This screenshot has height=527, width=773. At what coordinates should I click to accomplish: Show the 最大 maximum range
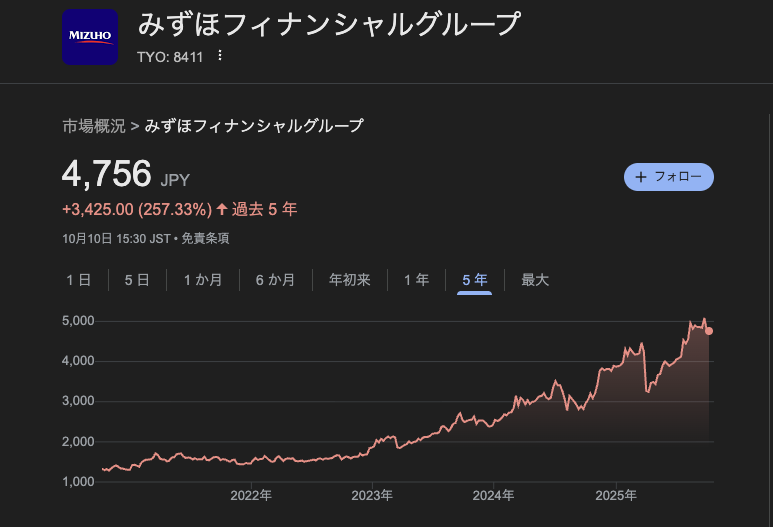tap(535, 280)
